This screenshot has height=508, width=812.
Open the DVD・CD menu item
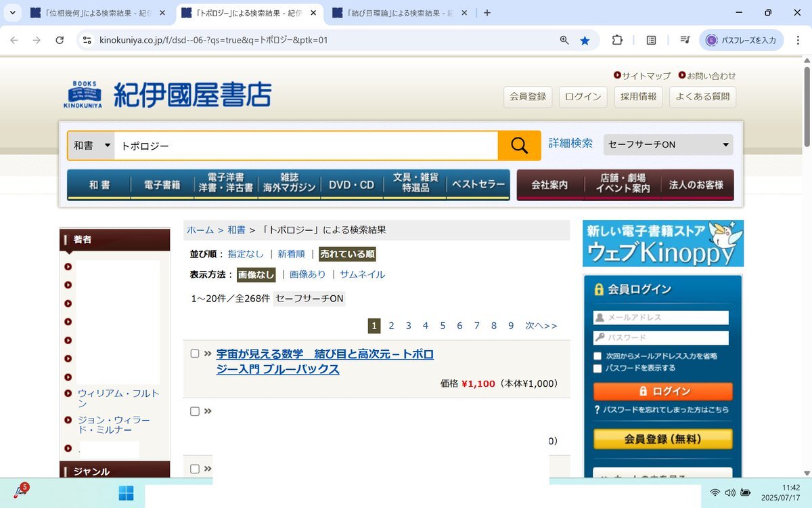point(352,185)
